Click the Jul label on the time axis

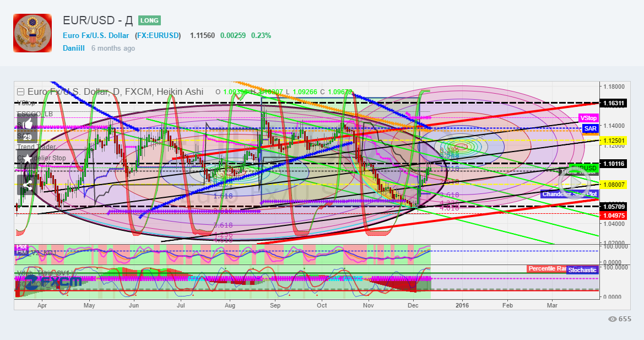coord(181,305)
